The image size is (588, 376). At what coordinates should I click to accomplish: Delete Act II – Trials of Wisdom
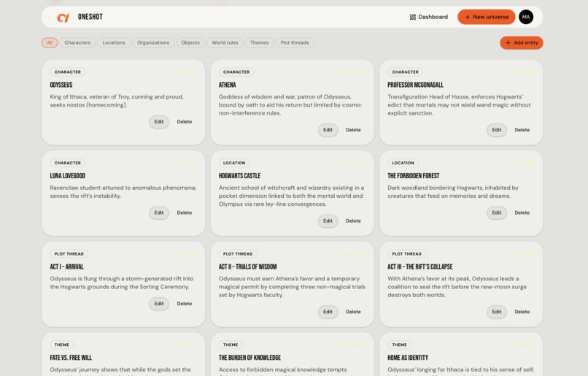tap(353, 312)
